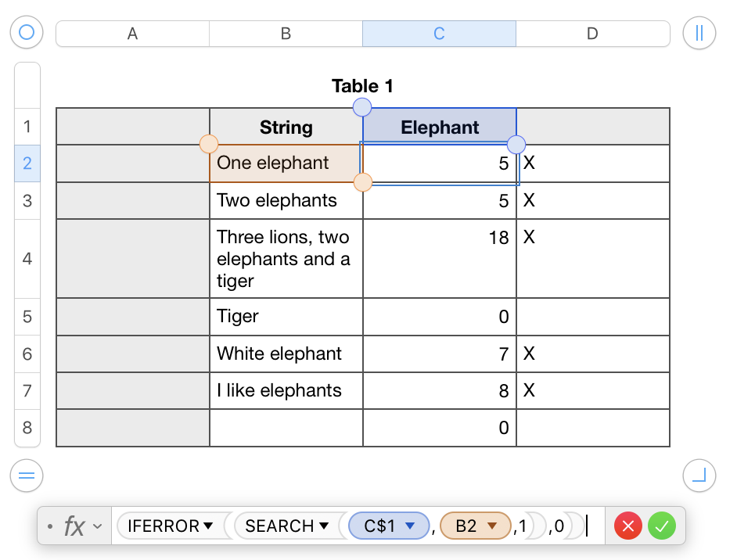Expand the B2 reference options arrow
The height and width of the screenshot is (560, 737).
pyautogui.click(x=492, y=526)
